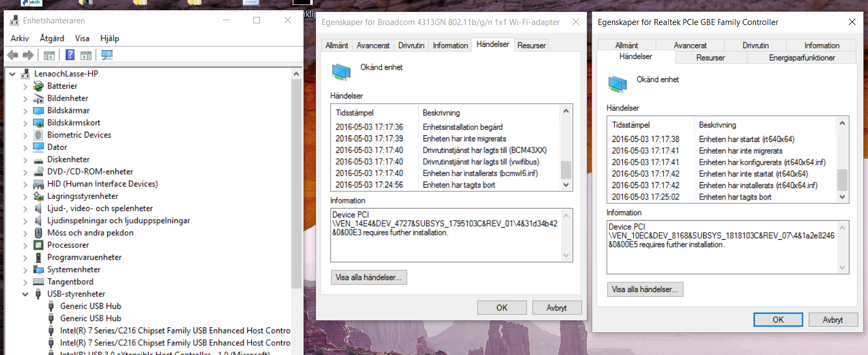Click the show/hide console tree toolbar icon
Screen dimensions: 868x355
pos(49,55)
